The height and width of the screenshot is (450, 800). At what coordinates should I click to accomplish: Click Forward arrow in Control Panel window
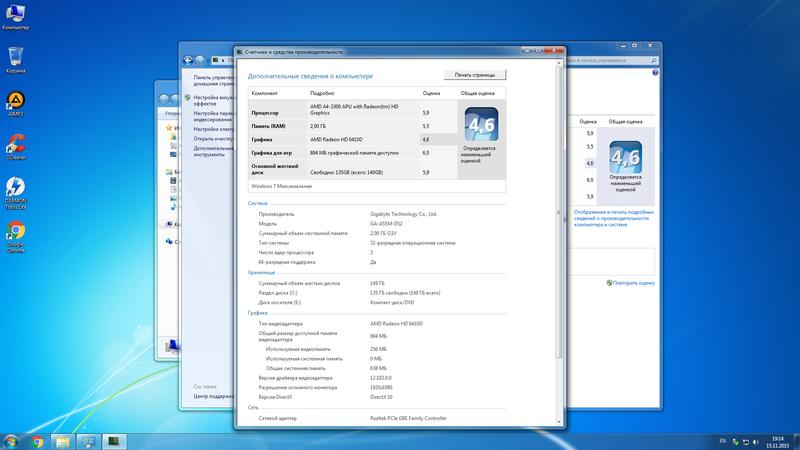(x=199, y=60)
